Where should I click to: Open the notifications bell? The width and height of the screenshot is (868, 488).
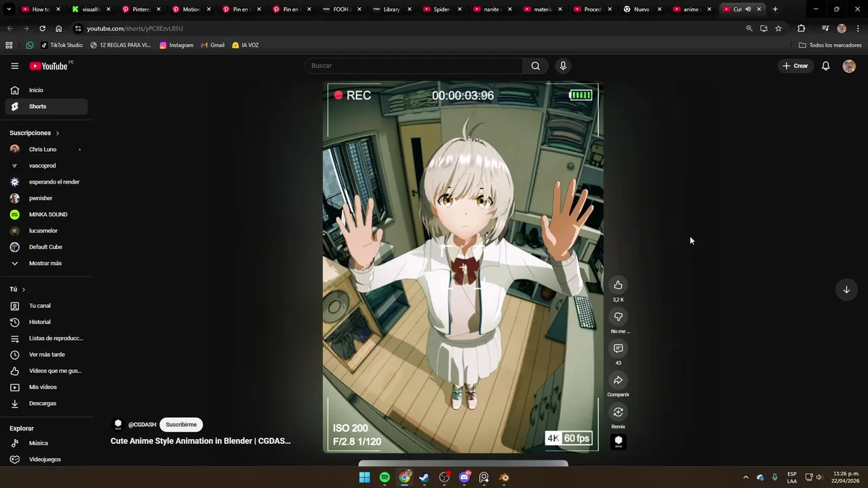pos(826,66)
